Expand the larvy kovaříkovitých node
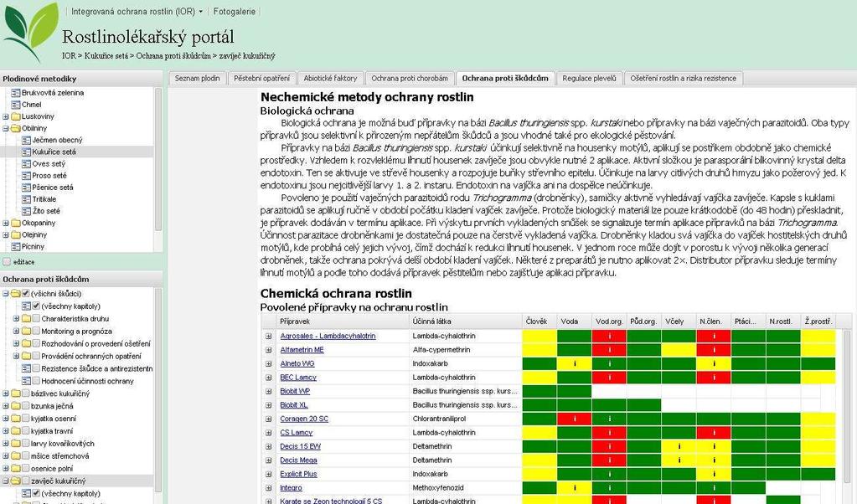The width and height of the screenshot is (857, 504). click(x=6, y=444)
